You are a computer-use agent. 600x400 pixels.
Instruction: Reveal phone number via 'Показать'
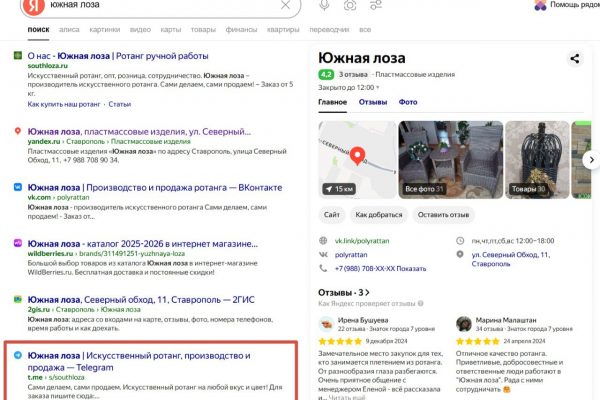411,269
